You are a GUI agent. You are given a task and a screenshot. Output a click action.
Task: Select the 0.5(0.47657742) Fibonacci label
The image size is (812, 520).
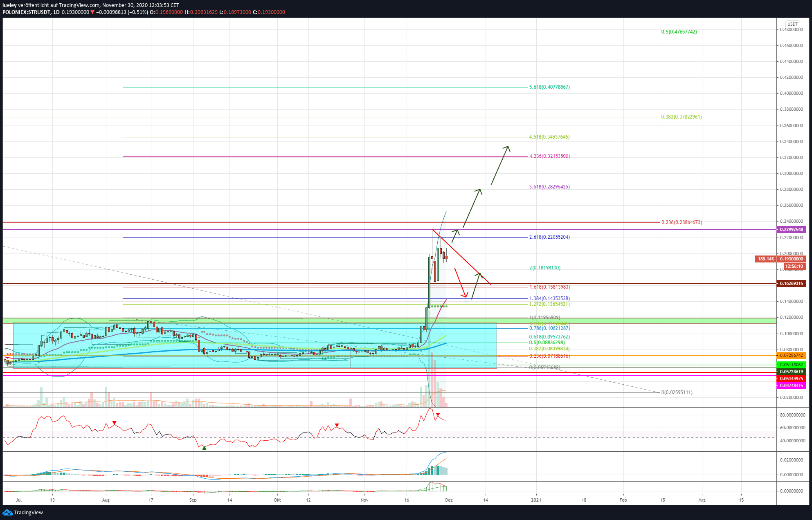pos(679,32)
